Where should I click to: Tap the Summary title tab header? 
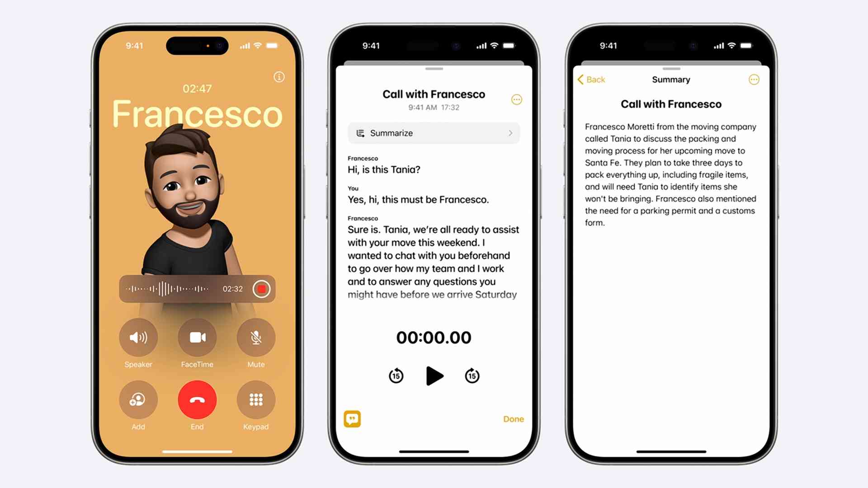[x=670, y=79]
